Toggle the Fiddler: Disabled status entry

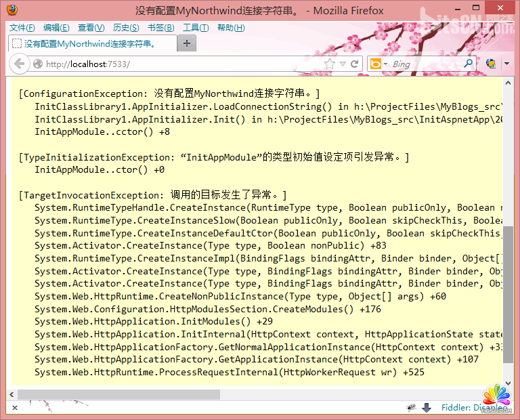coord(474,407)
